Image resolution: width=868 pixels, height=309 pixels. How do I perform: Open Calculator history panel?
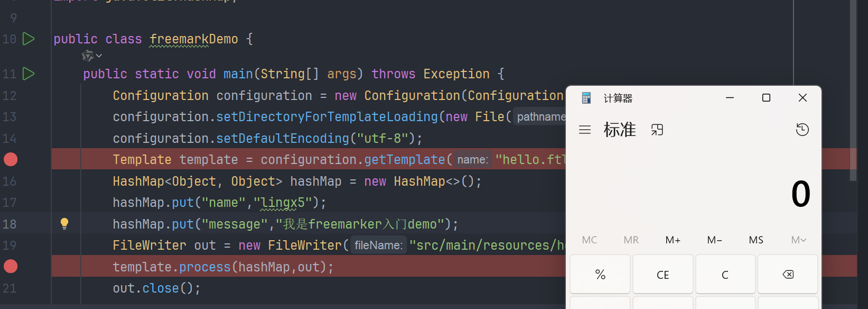click(x=802, y=130)
